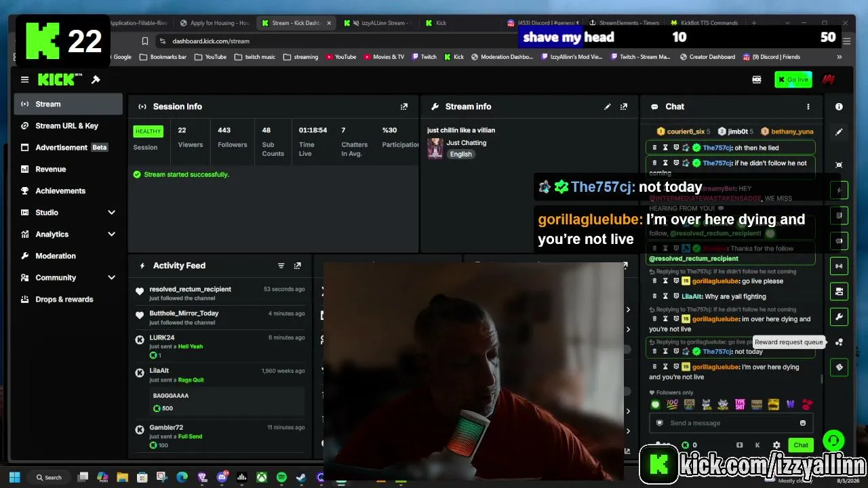
Task: Show more bookmarks with the chevron
Action: coord(840,57)
